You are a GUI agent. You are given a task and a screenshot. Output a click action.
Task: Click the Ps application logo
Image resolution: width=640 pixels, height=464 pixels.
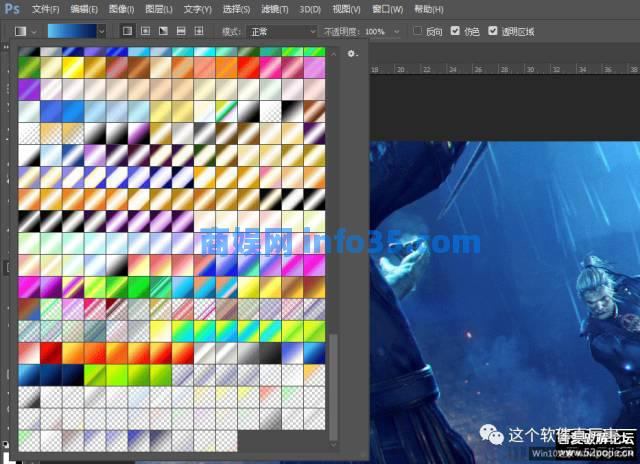click(12, 9)
